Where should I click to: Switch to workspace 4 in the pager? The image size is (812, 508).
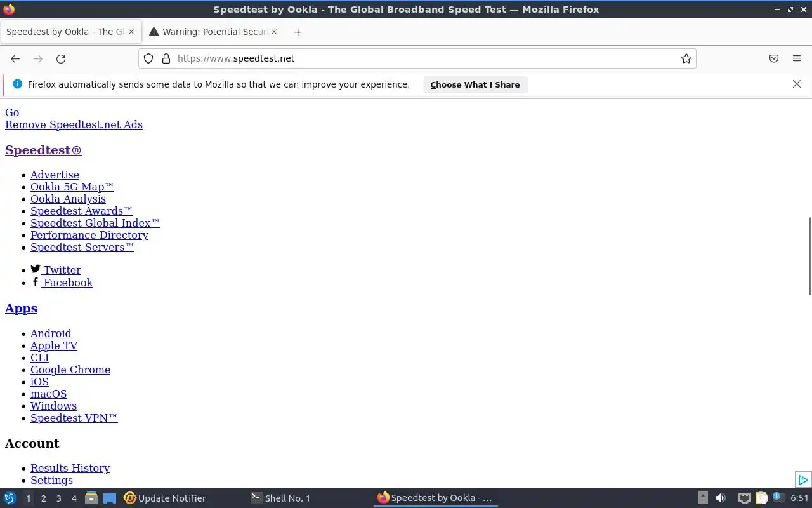[74, 498]
